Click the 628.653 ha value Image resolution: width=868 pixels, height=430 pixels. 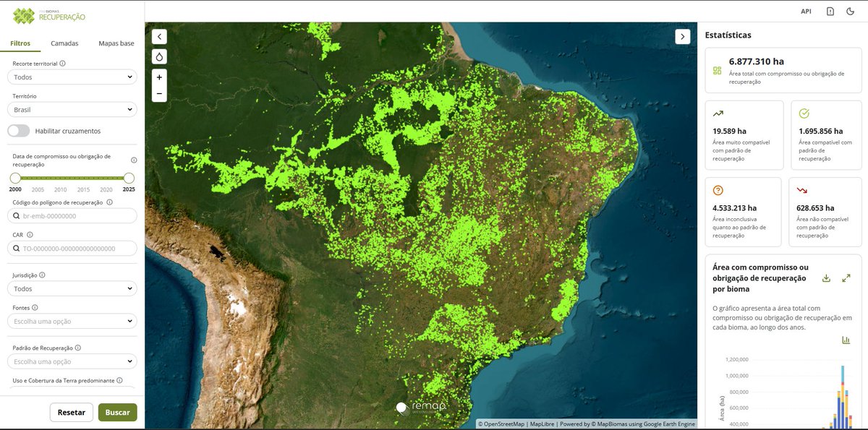[814, 208]
